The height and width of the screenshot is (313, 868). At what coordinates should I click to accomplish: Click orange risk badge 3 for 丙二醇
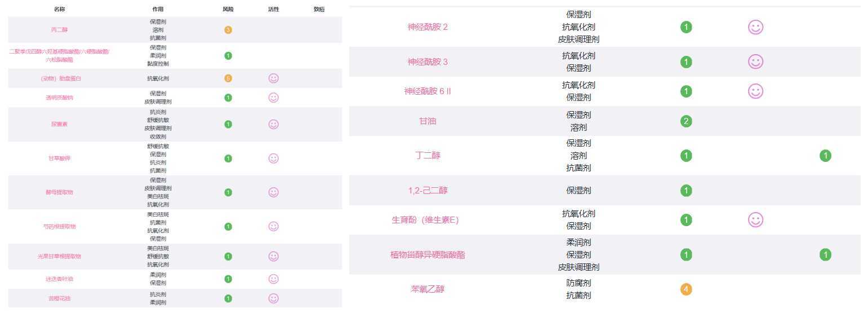click(x=228, y=30)
